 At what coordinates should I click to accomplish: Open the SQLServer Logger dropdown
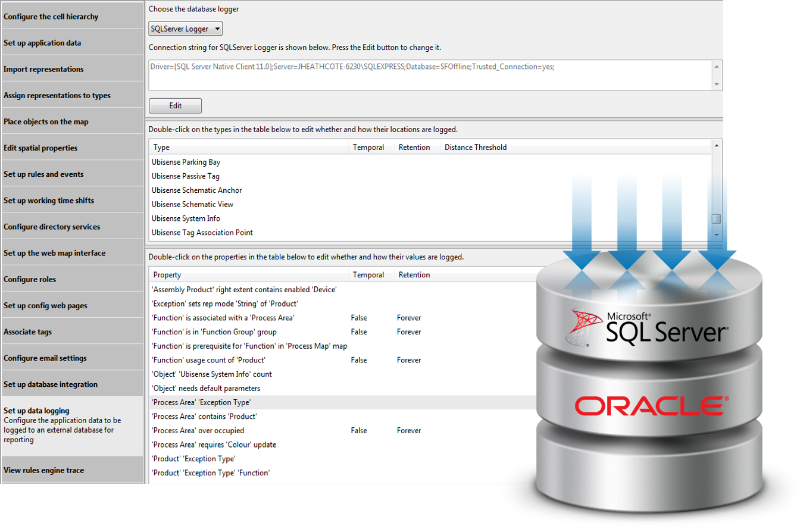185,28
